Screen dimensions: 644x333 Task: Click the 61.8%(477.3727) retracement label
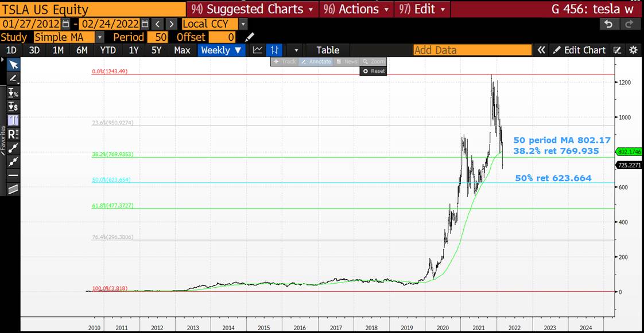(112, 205)
